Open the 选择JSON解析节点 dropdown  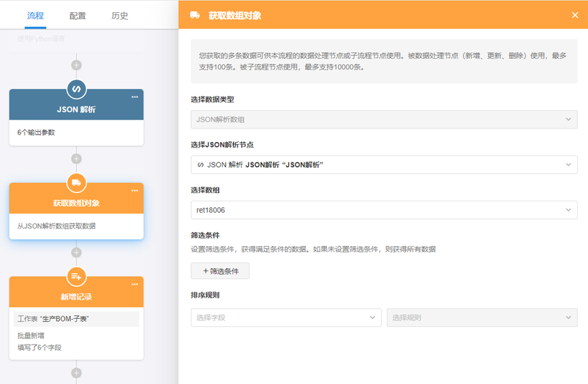[x=383, y=164]
